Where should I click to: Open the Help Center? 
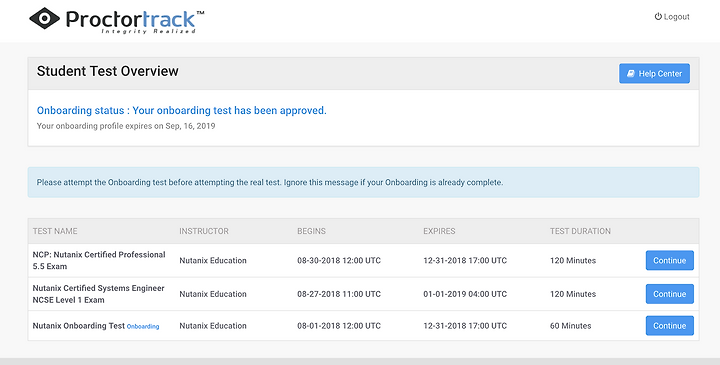tap(654, 73)
